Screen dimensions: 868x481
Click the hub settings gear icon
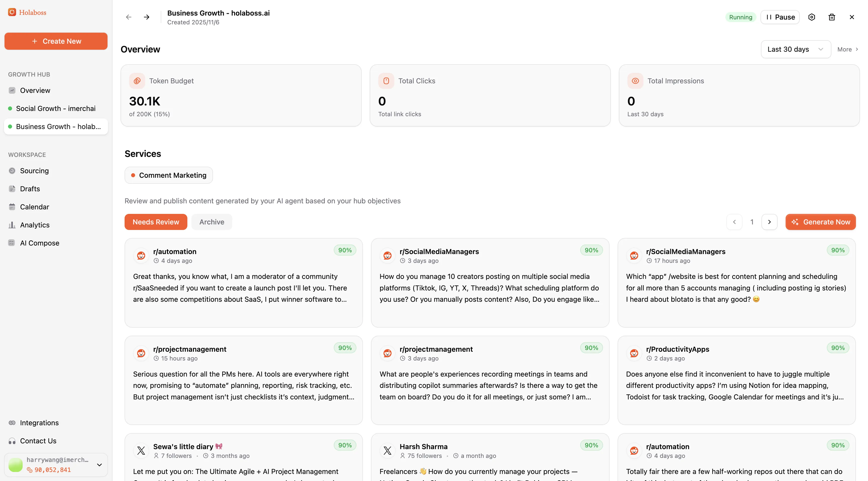[811, 17]
